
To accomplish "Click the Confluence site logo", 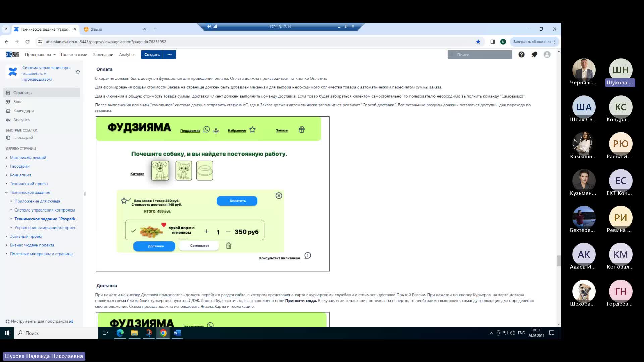I will click(x=13, y=54).
